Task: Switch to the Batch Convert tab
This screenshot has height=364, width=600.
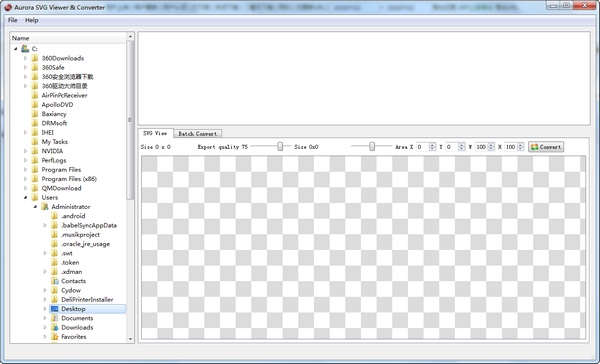Action: (x=197, y=134)
